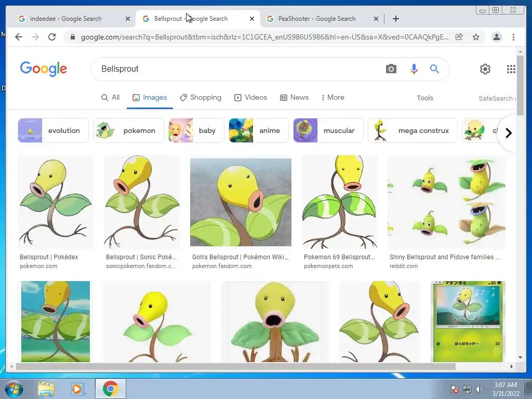Visit reddit.com source link
This screenshot has height=399, width=532.
coord(404,267)
